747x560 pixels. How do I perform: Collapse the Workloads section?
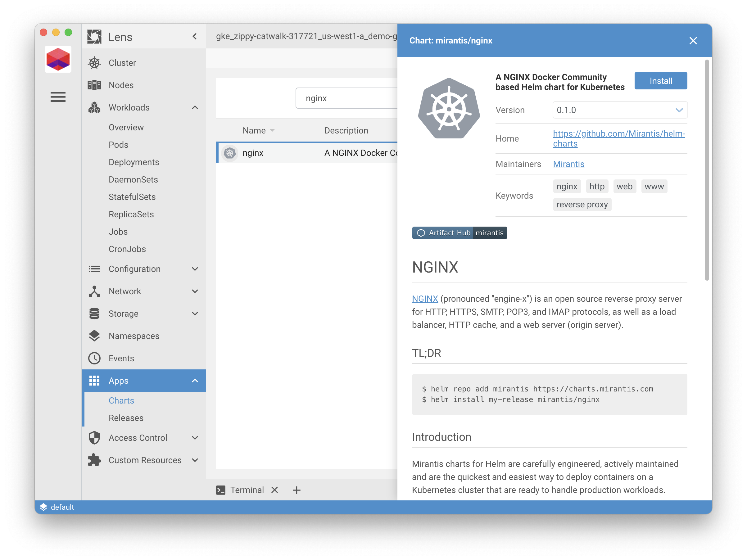[195, 107]
